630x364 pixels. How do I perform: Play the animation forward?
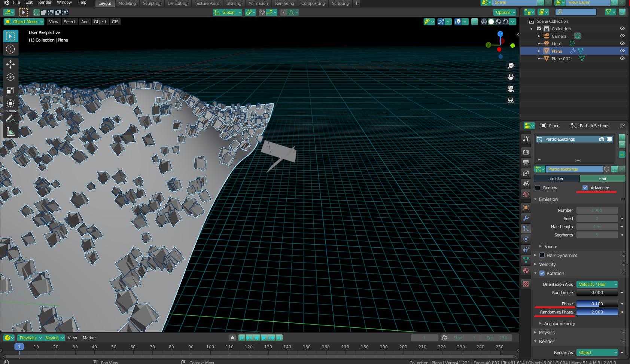coord(264,338)
